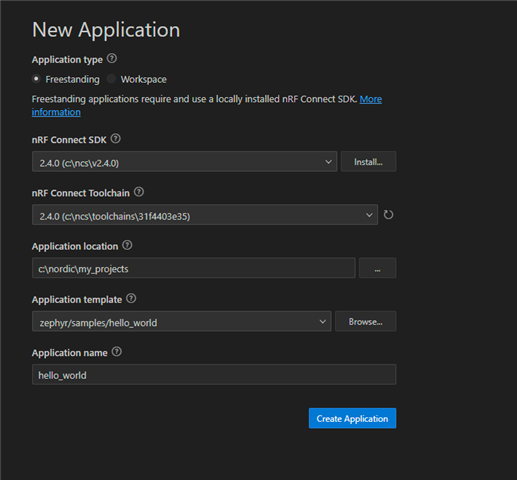This screenshot has width=517, height=480.
Task: Click the Freestanding applications description text
Action: point(194,99)
